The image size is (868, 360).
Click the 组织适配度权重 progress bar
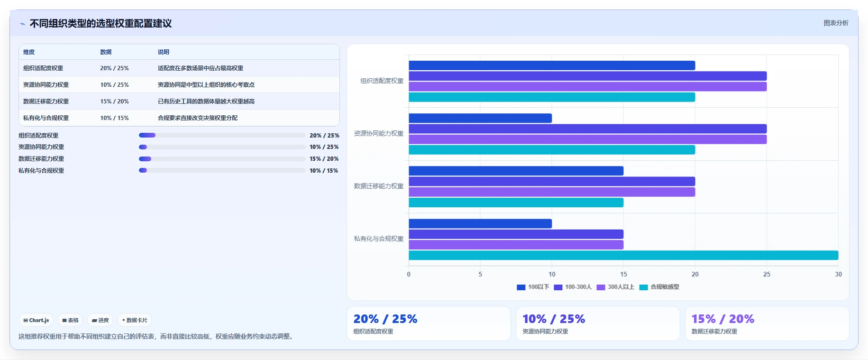pyautogui.click(x=222, y=135)
